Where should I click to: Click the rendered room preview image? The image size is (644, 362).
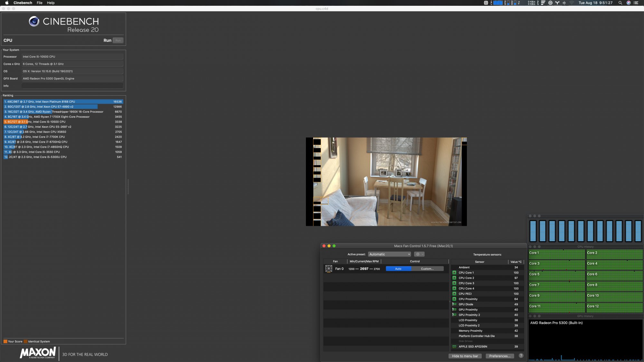tap(386, 182)
